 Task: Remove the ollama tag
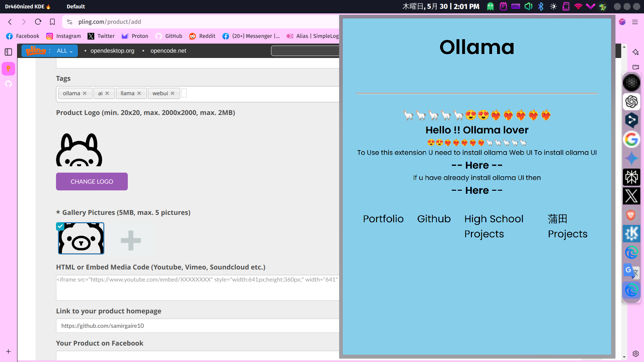coord(85,93)
